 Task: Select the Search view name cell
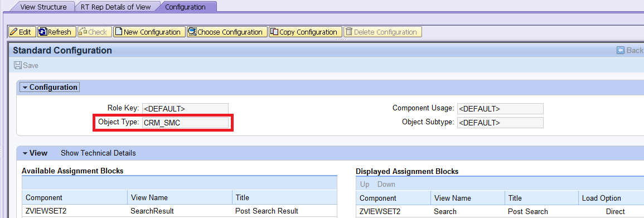click(x=468, y=211)
